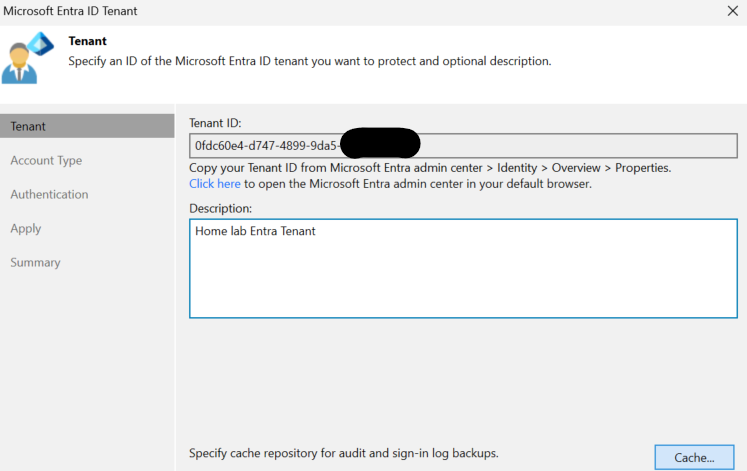This screenshot has width=747, height=471.
Task: Switch to the Apply step
Action: point(26,229)
